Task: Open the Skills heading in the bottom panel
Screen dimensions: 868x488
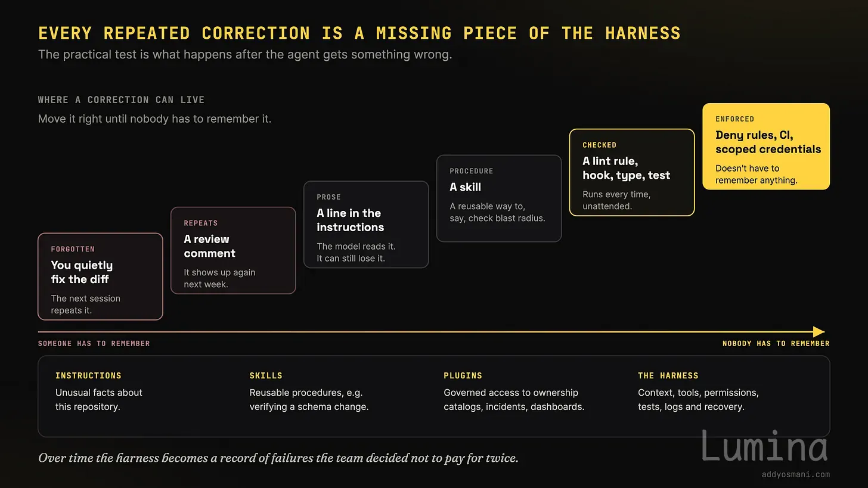Action: pyautogui.click(x=266, y=375)
